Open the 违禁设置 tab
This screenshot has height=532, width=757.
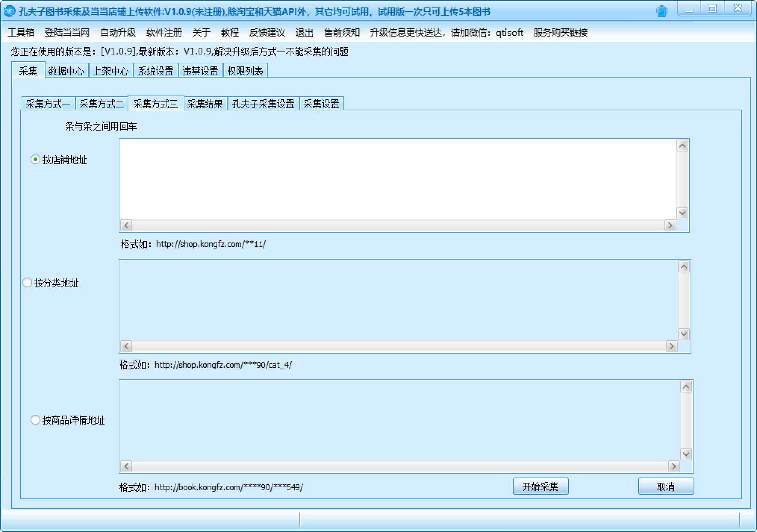(x=200, y=71)
